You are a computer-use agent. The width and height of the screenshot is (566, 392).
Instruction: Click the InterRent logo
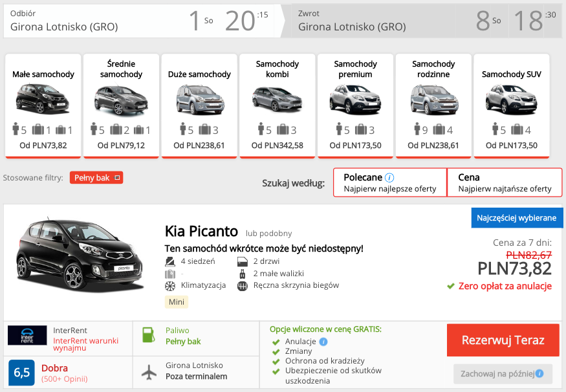[28, 335]
